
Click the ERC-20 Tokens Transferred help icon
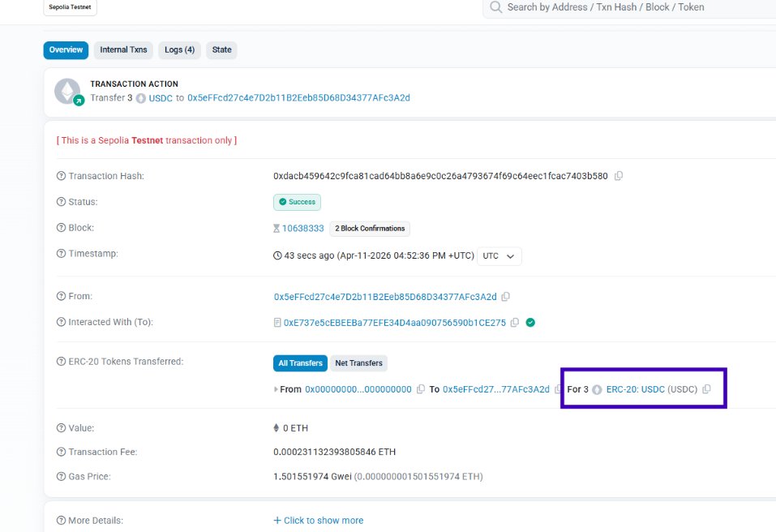[61, 362]
